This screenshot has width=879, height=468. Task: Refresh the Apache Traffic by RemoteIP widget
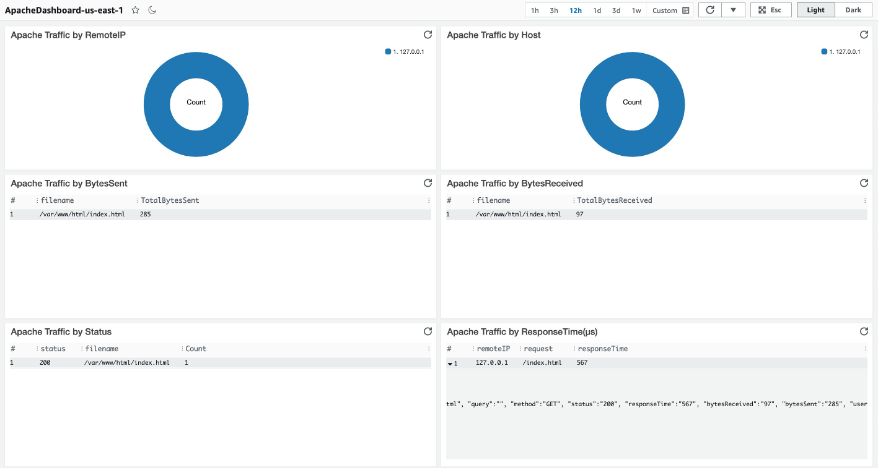pos(428,35)
